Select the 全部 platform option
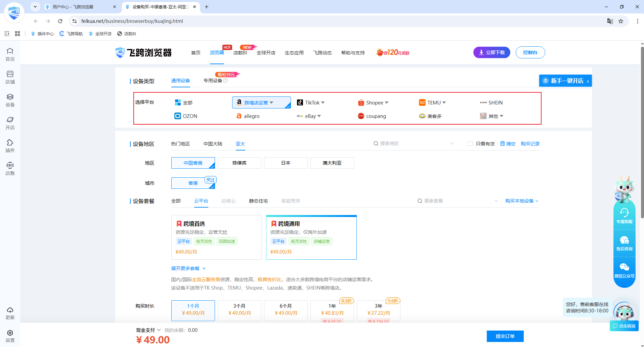Viewport: 644px width, 347px height. pyautogui.click(x=184, y=102)
